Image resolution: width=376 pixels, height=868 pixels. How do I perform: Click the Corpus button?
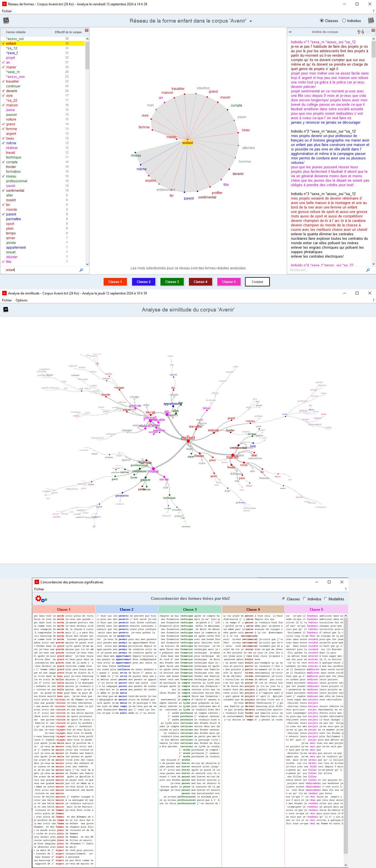click(x=257, y=282)
